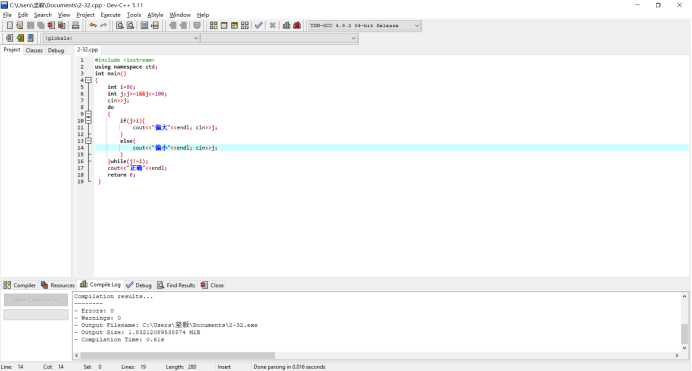
Task: Click the Insert snippet icon on second toolbar
Action: [9, 38]
